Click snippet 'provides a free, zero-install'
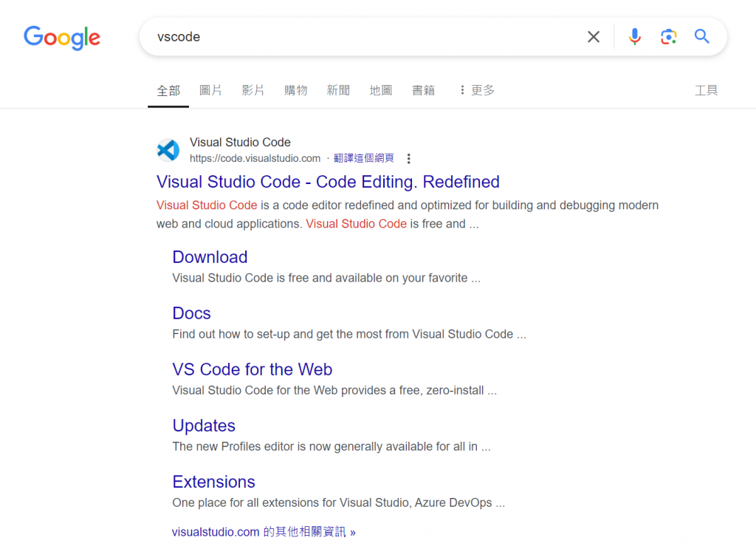 [x=334, y=390]
